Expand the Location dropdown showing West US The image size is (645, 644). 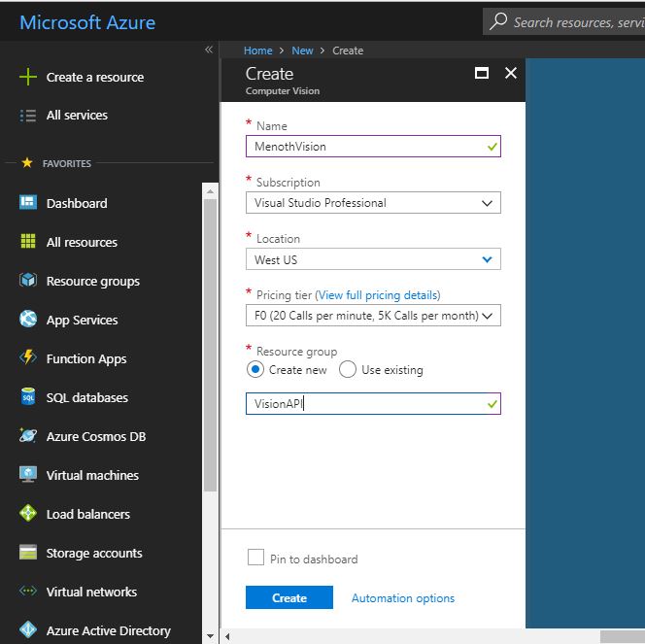373,259
